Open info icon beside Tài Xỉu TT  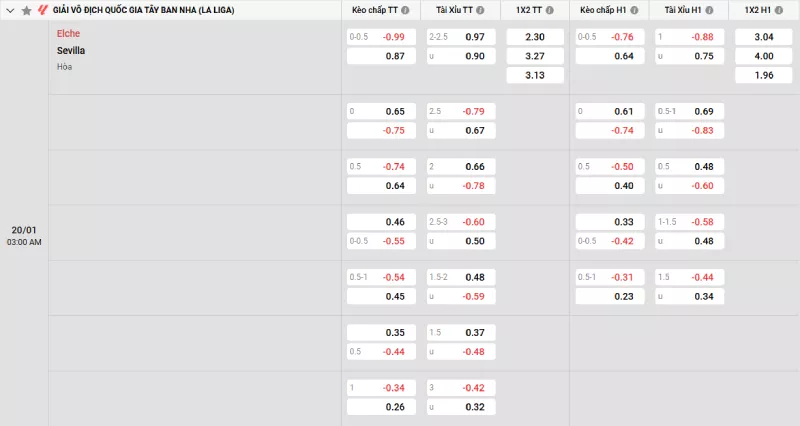479,10
